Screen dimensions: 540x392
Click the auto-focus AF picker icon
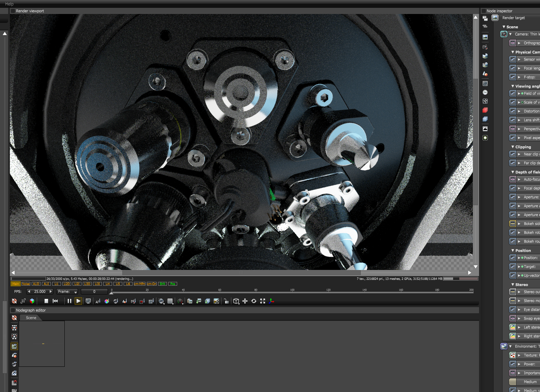[x=98, y=301]
